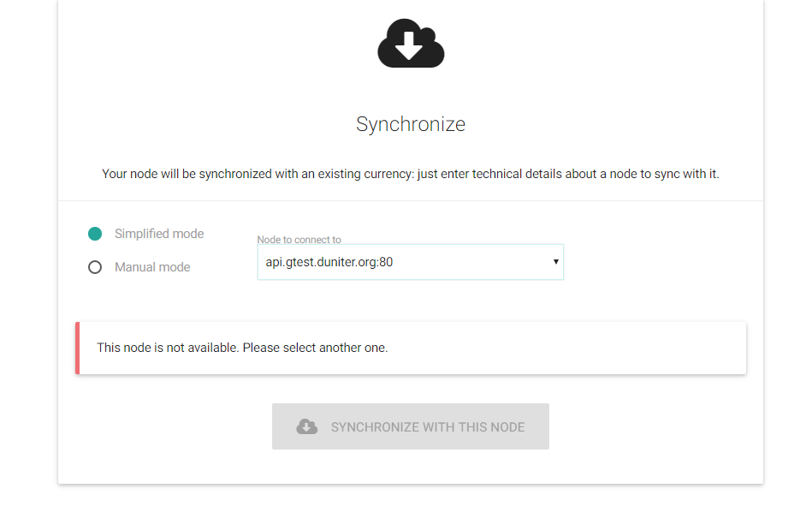Click the filled teal circle indicator
This screenshot has width=812, height=530.
95,234
